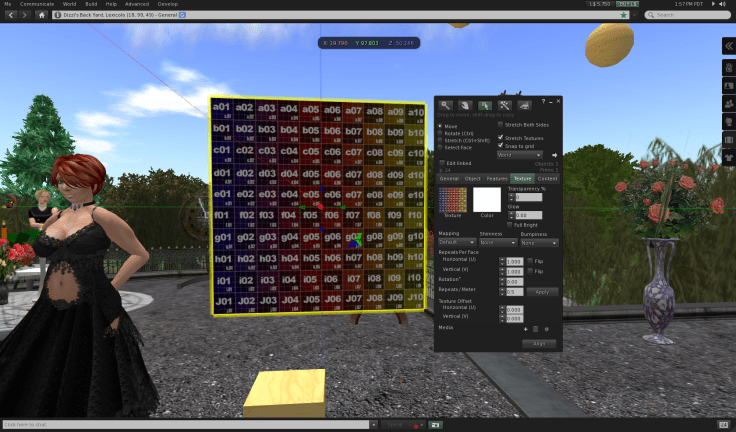This screenshot has width=736, height=432.
Task: Open the Mapping dropdown
Action: 456,242
